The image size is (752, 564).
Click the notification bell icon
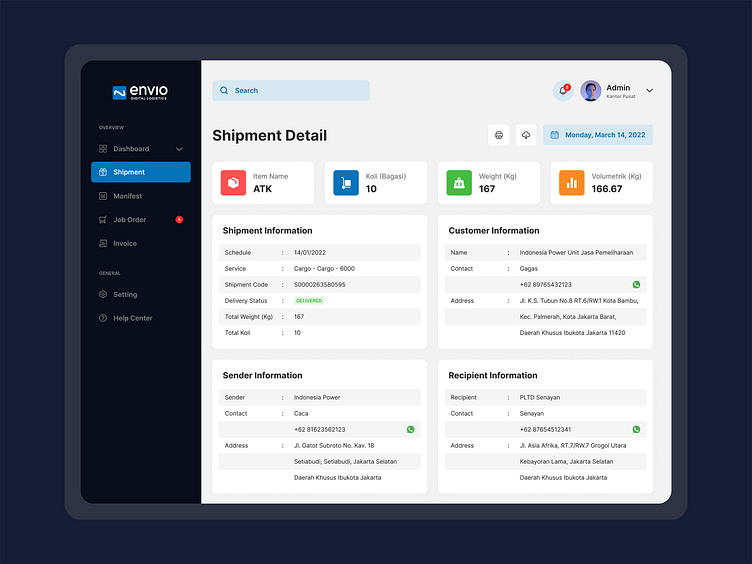pyautogui.click(x=563, y=91)
